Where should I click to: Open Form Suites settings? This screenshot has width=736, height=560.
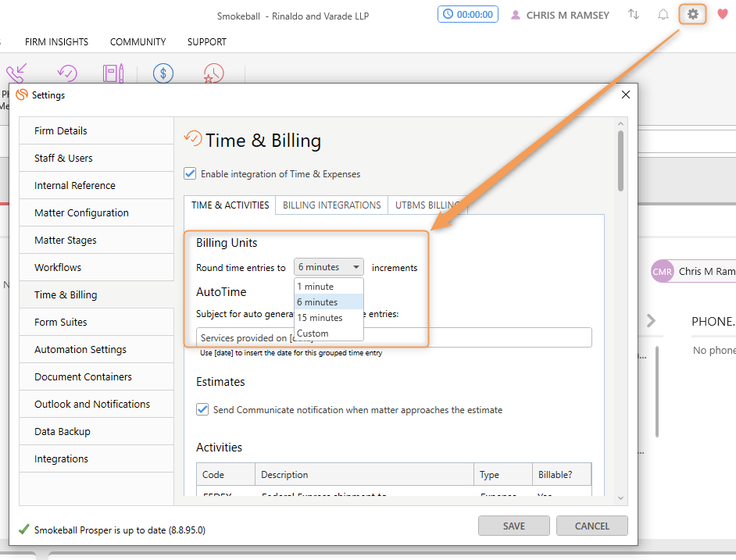96,322
